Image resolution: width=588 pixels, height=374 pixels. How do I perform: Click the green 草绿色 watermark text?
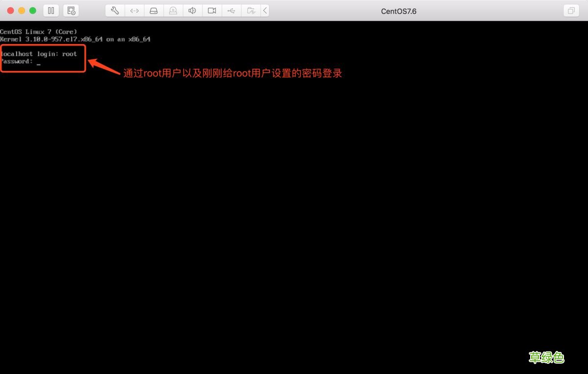[547, 358]
